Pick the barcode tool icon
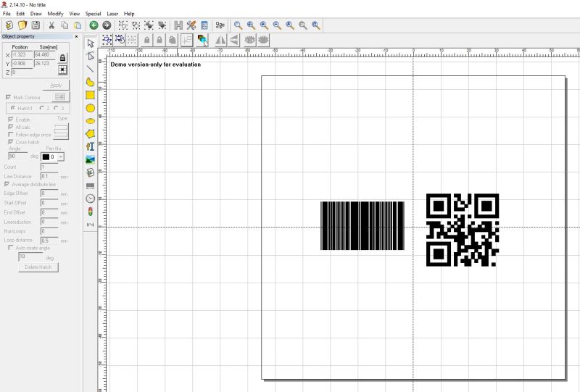Screen dimensions: 580x392 click(90, 185)
